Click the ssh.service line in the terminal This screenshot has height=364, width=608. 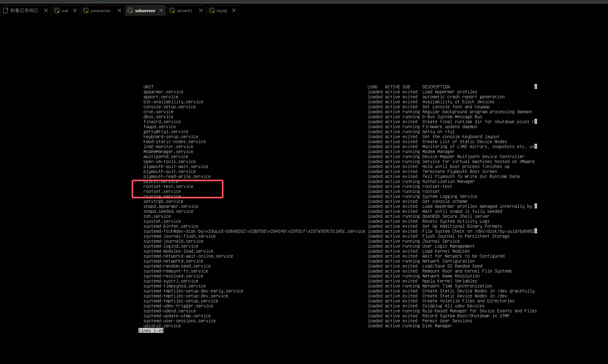point(157,216)
